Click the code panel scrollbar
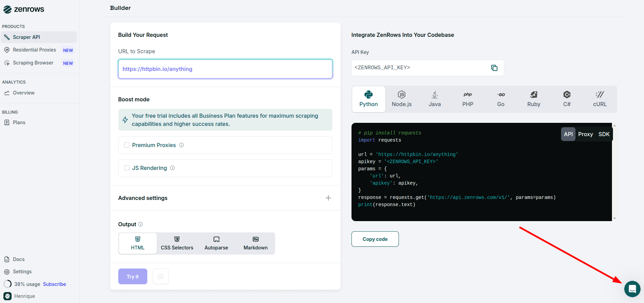This screenshot has height=303, width=644. pyautogui.click(x=614, y=172)
